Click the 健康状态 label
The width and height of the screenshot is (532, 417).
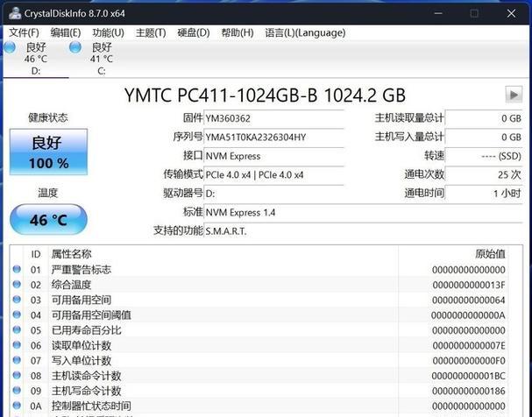(x=48, y=117)
